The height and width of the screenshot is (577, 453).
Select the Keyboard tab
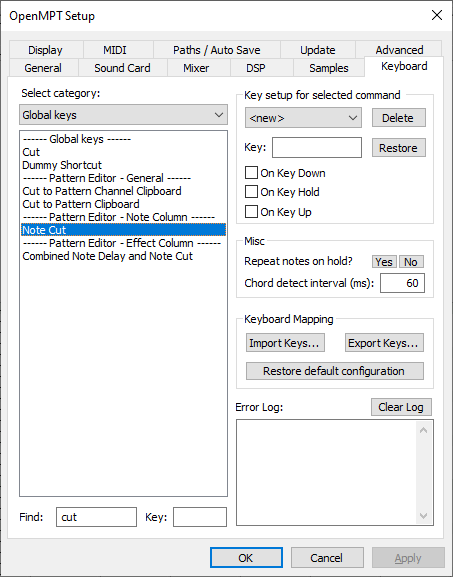404,66
